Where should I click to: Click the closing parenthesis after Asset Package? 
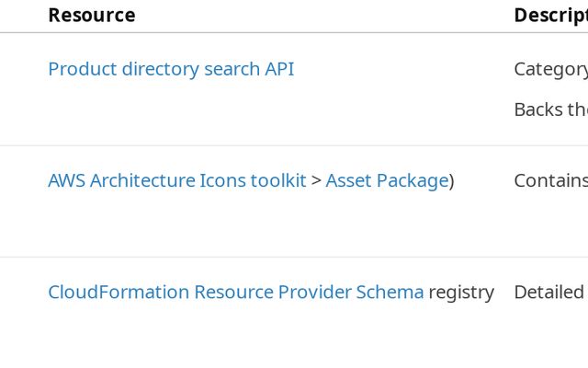click(x=452, y=180)
